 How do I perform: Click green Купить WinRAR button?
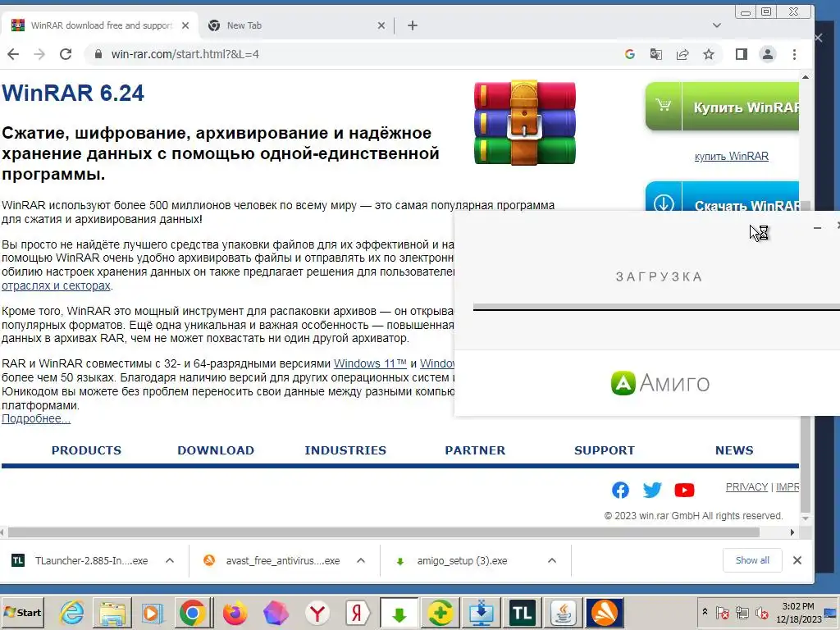click(722, 107)
